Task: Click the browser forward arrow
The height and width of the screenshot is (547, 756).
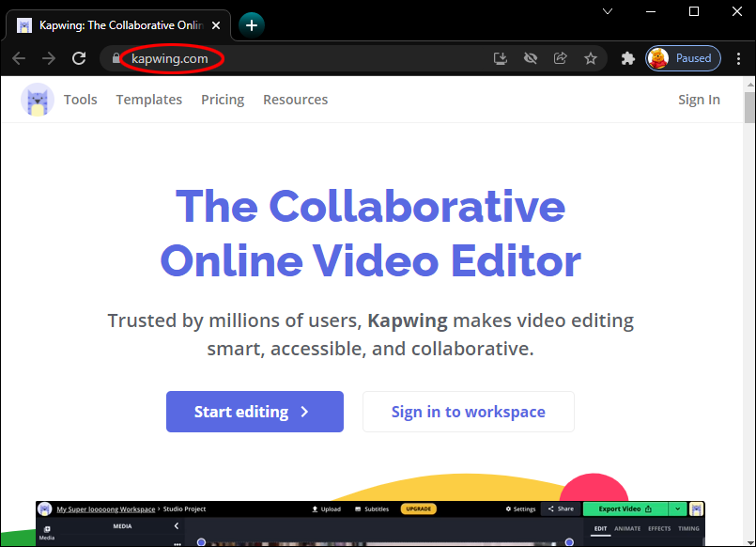Action: click(x=49, y=58)
